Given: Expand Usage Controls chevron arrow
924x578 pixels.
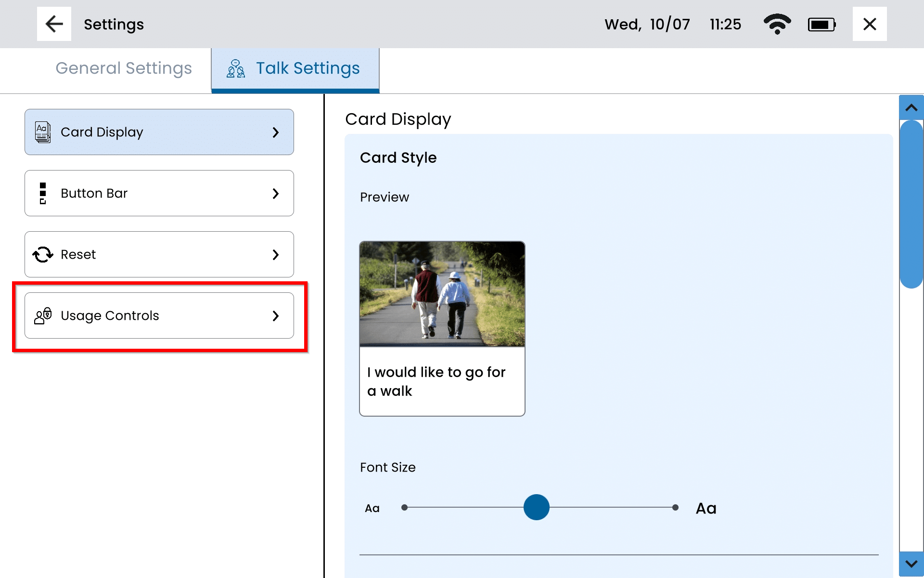Looking at the screenshot, I should point(275,316).
